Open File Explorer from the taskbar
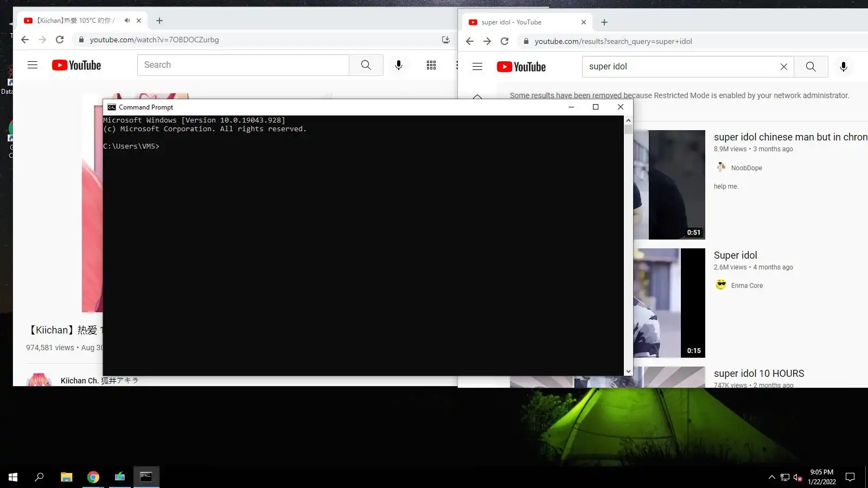This screenshot has height=488, width=868. click(x=66, y=477)
